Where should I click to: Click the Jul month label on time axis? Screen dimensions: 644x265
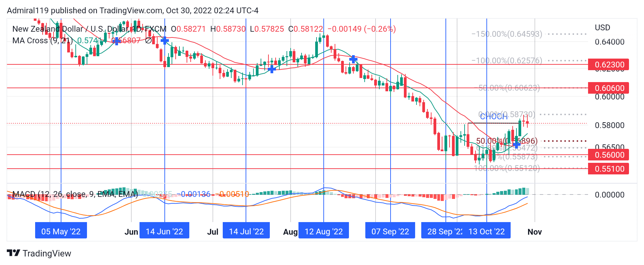(x=213, y=232)
